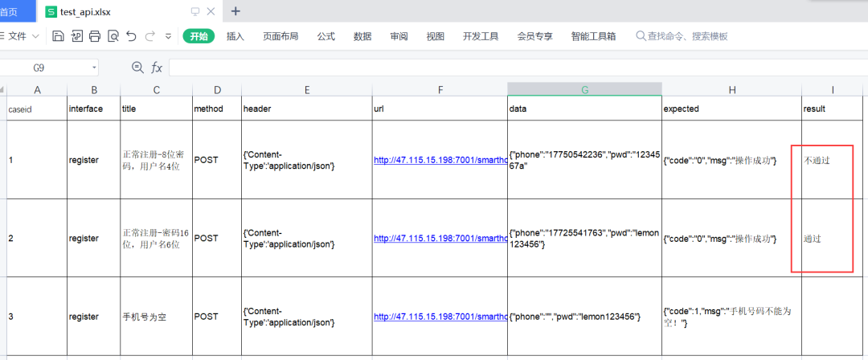The image size is (868, 360).
Task: Open the url link in row 3
Action: click(x=440, y=317)
